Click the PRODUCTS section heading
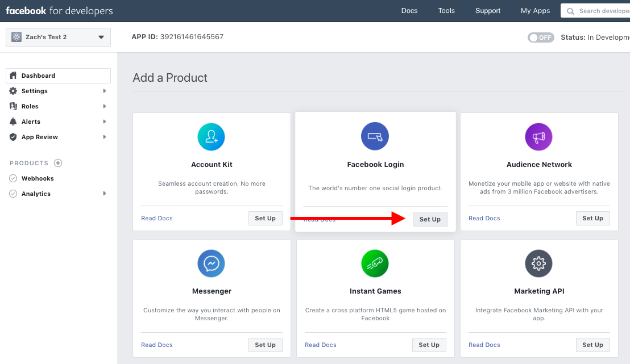Viewport: 630px width, 364px height. tap(29, 163)
